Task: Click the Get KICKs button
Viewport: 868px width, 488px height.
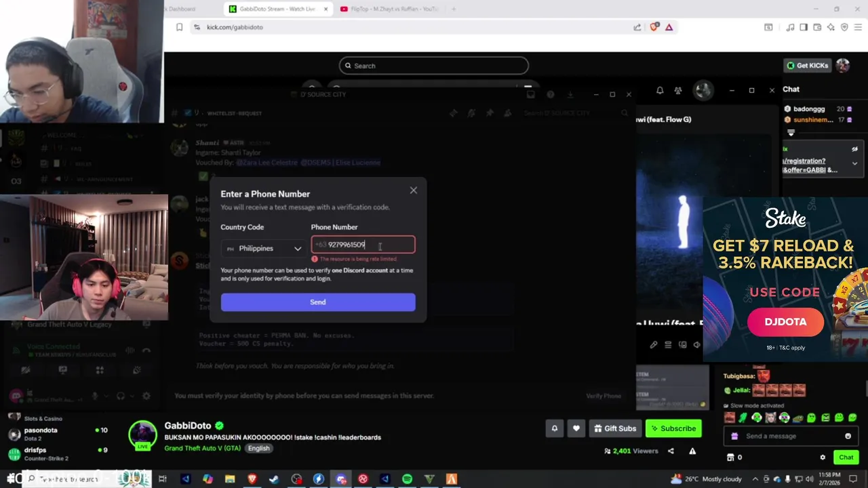Action: (807, 66)
